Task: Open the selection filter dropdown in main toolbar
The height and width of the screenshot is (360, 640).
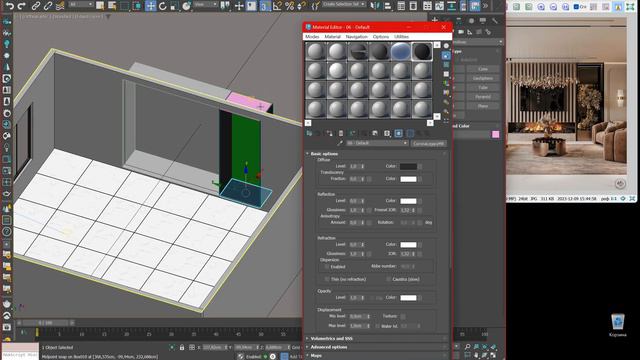Action: pyautogui.click(x=81, y=4)
